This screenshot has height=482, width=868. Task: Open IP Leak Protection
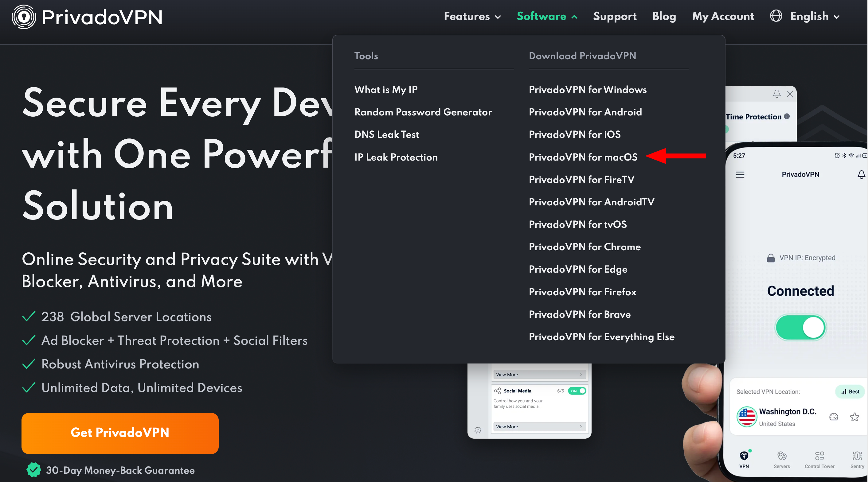[x=396, y=157]
